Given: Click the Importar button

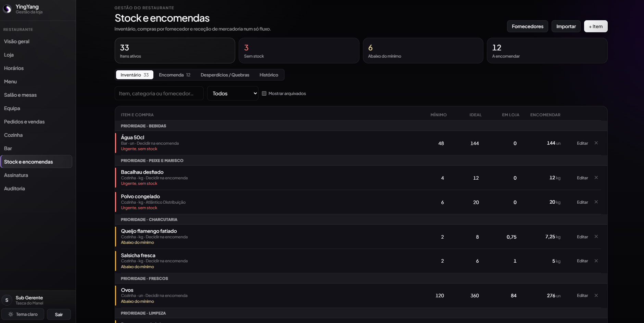Looking at the screenshot, I should pos(566,26).
